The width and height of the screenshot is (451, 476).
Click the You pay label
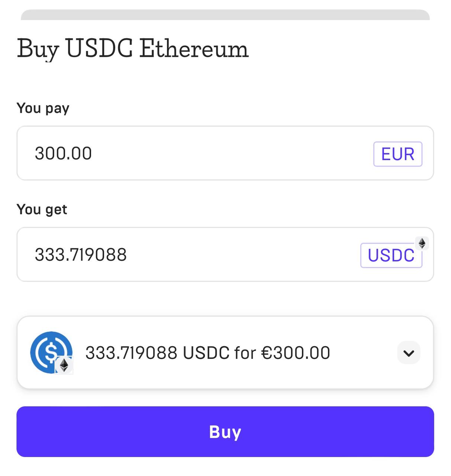click(43, 109)
